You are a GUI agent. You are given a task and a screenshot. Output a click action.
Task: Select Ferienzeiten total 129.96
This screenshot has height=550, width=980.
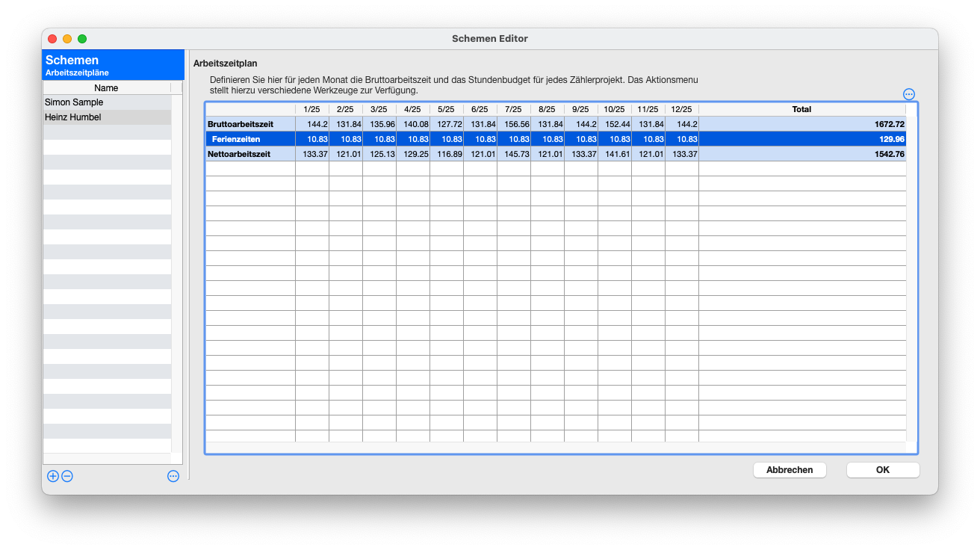coord(802,139)
